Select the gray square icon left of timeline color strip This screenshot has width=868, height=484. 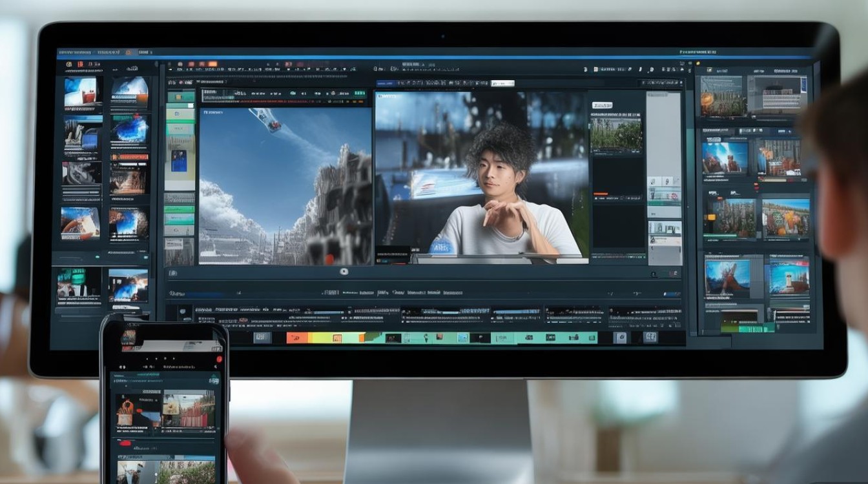(x=262, y=338)
